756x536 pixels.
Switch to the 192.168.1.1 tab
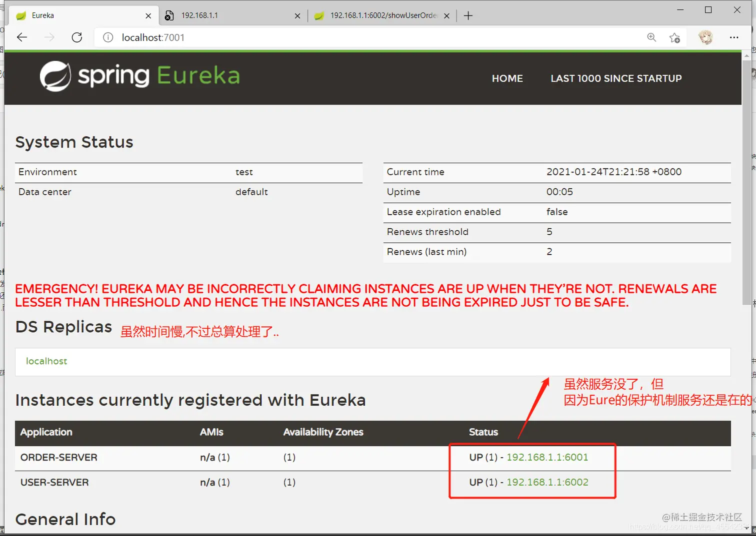[232, 15]
